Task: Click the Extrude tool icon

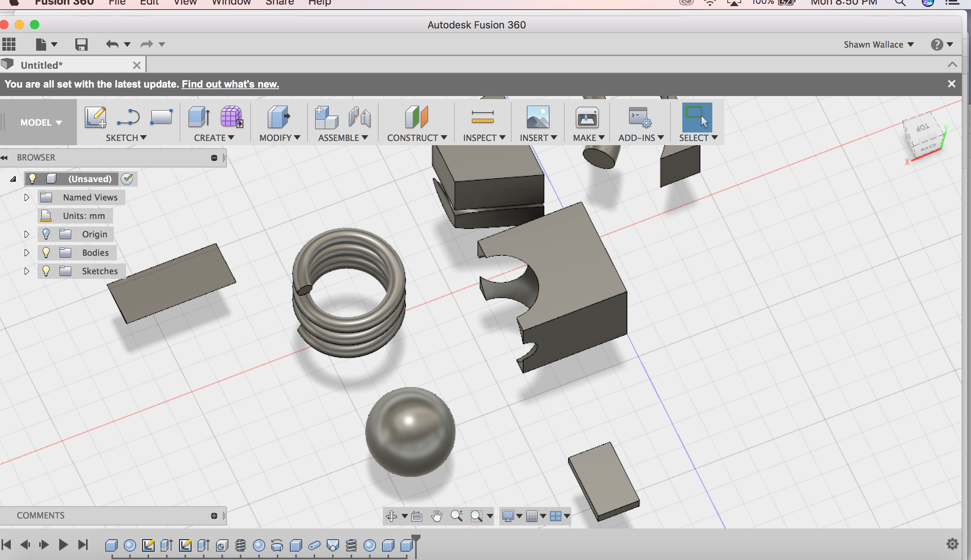Action: 199,117
